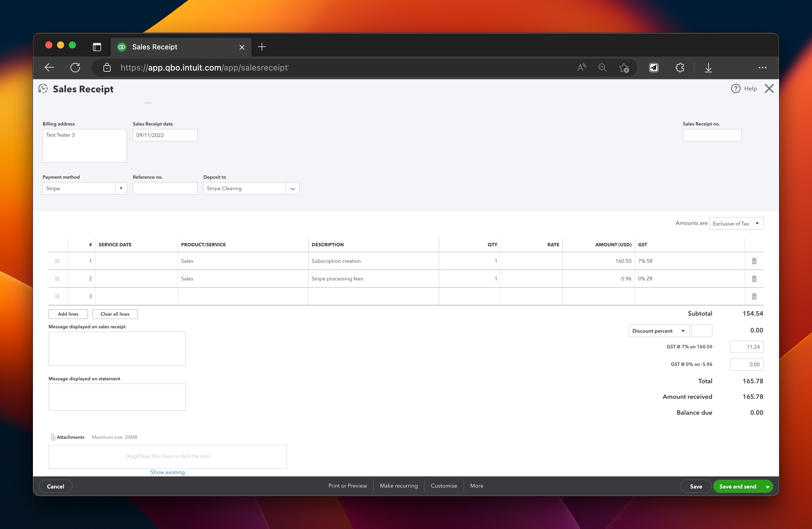
Task: Expand Save and send options arrow
Action: 767,487
